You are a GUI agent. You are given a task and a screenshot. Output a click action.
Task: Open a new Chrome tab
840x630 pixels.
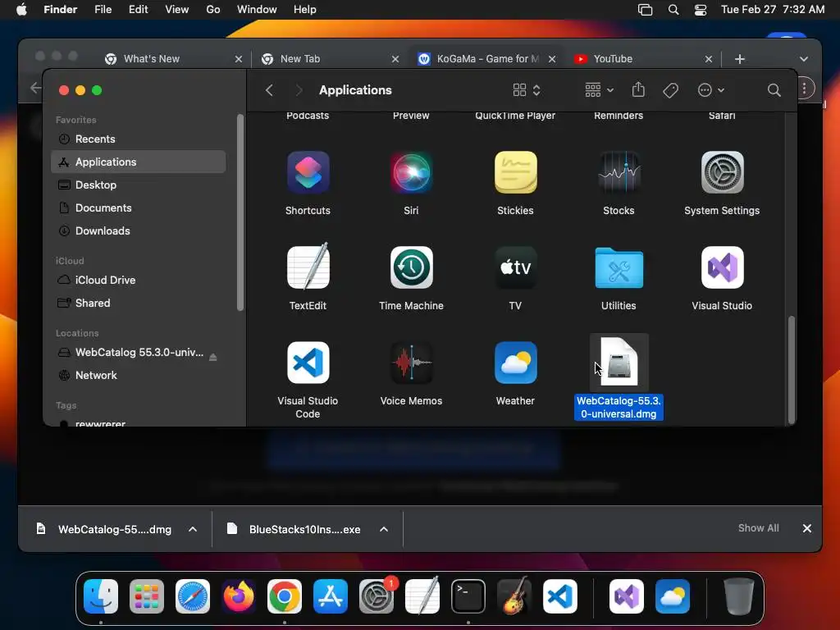(x=740, y=59)
